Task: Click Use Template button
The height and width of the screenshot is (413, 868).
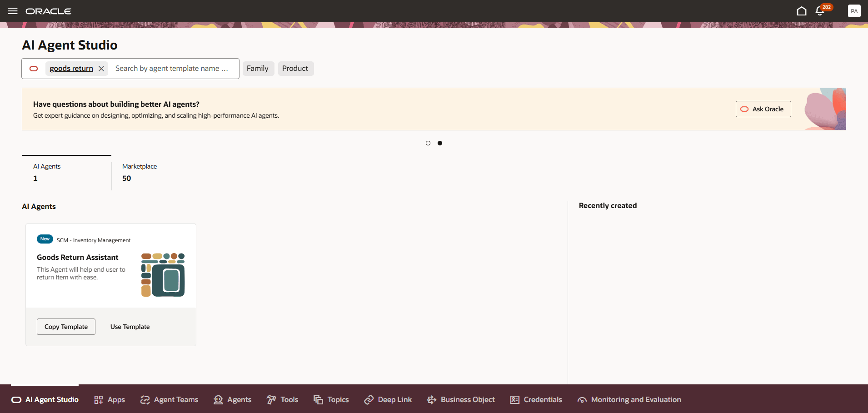Action: [x=130, y=327]
